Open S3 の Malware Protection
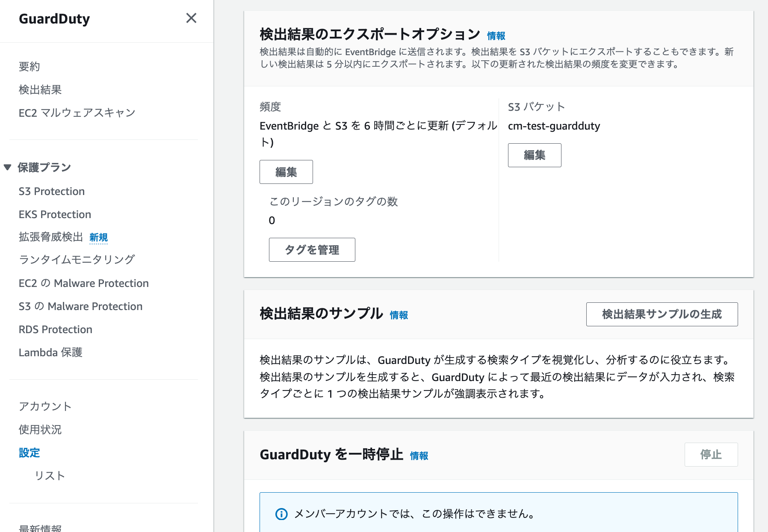Screen dimensions: 768x532 (80, 306)
